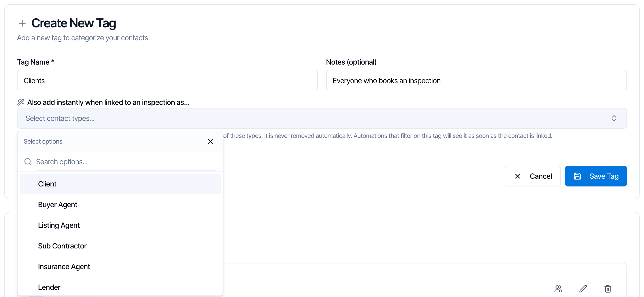Image resolution: width=644 pixels, height=297 pixels.
Task: Click the Save Tag button
Action: 596,176
